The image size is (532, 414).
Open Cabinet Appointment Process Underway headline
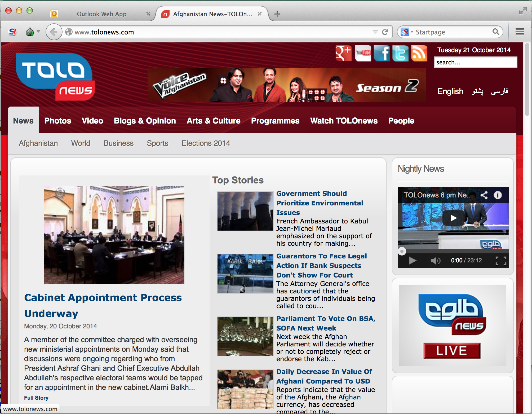click(x=103, y=305)
